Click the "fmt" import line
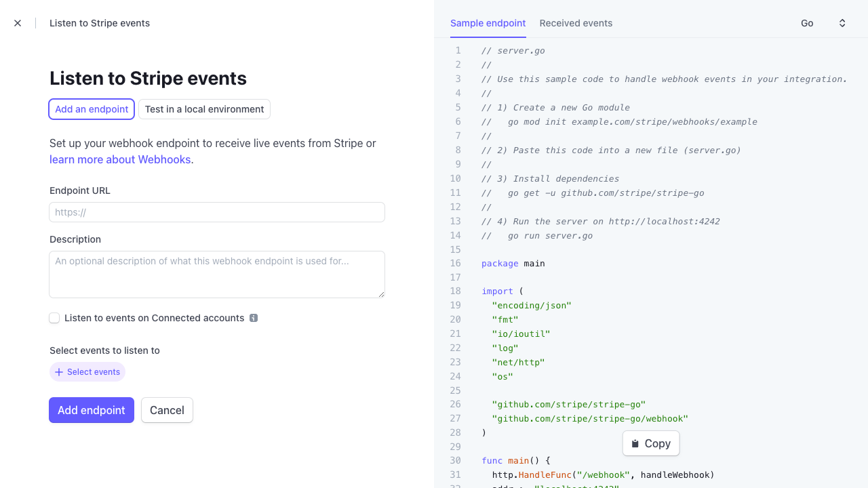The width and height of the screenshot is (868, 488). [x=505, y=320]
